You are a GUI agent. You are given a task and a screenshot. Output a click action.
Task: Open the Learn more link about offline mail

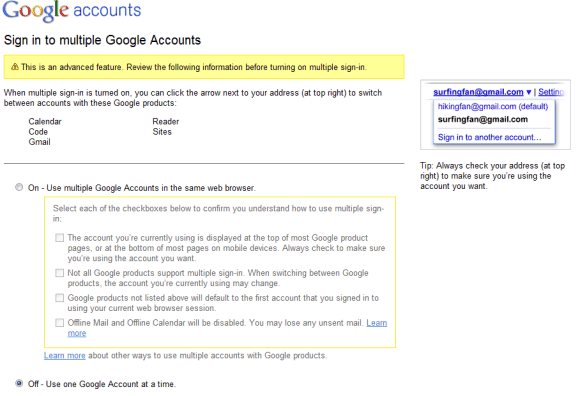click(377, 323)
